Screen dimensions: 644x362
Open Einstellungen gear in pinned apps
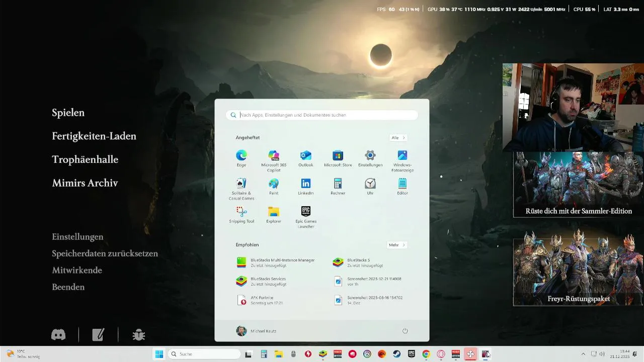(x=370, y=158)
